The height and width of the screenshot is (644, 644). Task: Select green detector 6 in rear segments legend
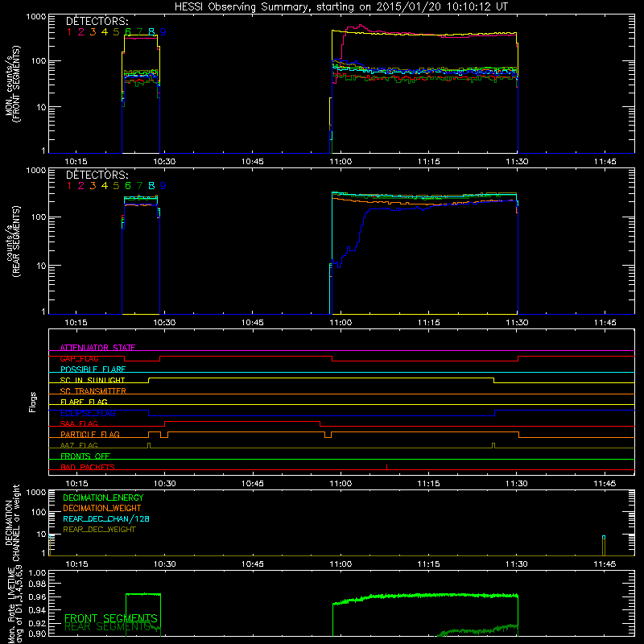[128, 186]
